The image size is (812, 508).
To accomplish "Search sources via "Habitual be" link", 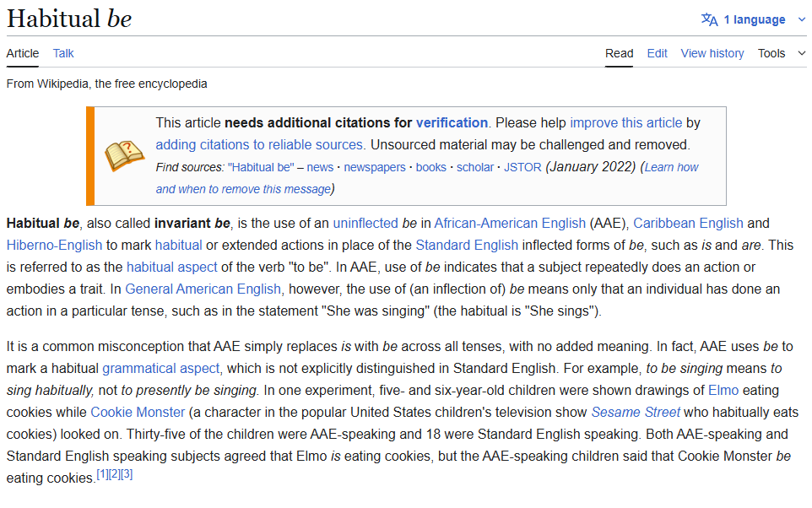I will (x=261, y=167).
